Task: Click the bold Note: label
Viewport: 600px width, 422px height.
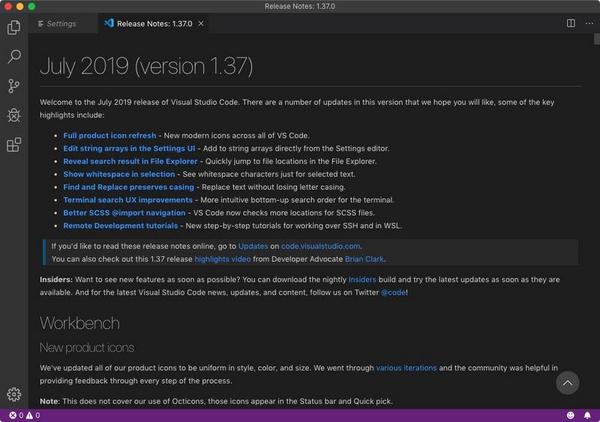Action: click(x=50, y=401)
